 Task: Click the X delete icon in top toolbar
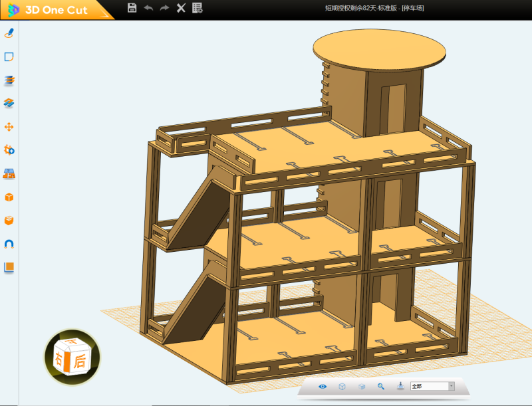point(181,8)
